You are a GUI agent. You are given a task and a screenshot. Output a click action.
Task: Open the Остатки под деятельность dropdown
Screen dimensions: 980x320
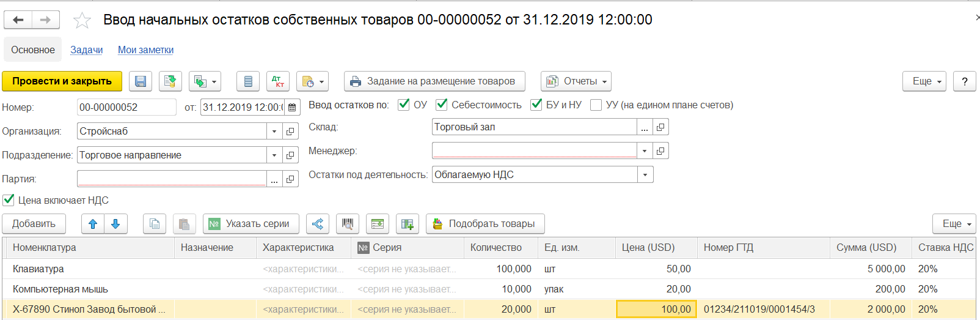(645, 175)
